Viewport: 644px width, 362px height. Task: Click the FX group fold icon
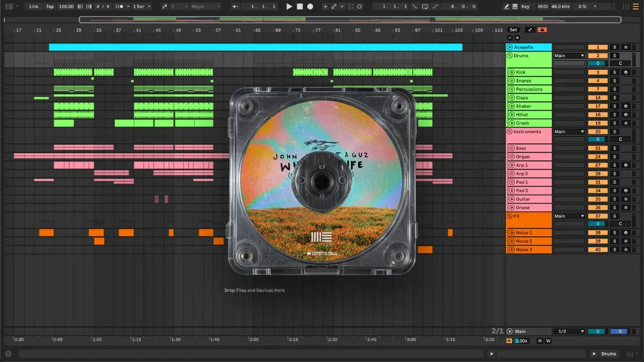click(x=510, y=216)
